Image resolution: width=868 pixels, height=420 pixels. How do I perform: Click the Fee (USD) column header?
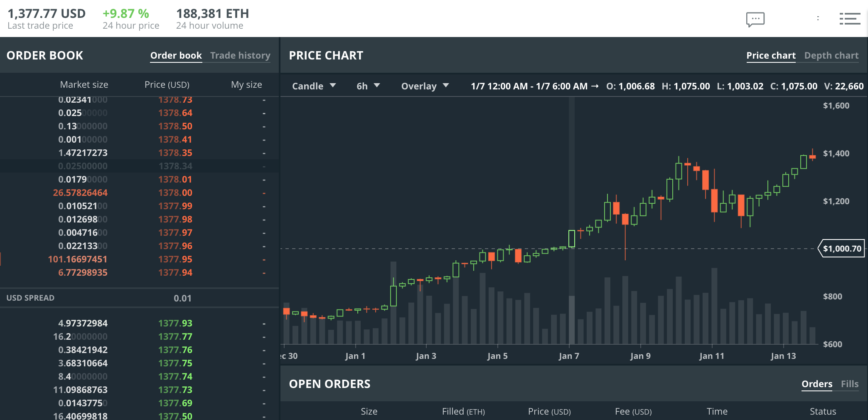point(633,411)
